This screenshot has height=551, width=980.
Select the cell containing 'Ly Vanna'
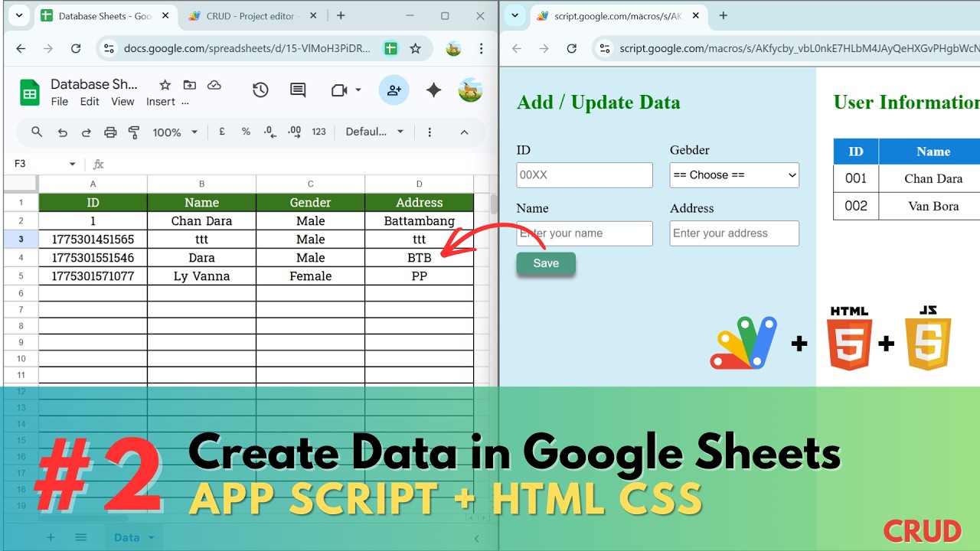click(x=201, y=276)
